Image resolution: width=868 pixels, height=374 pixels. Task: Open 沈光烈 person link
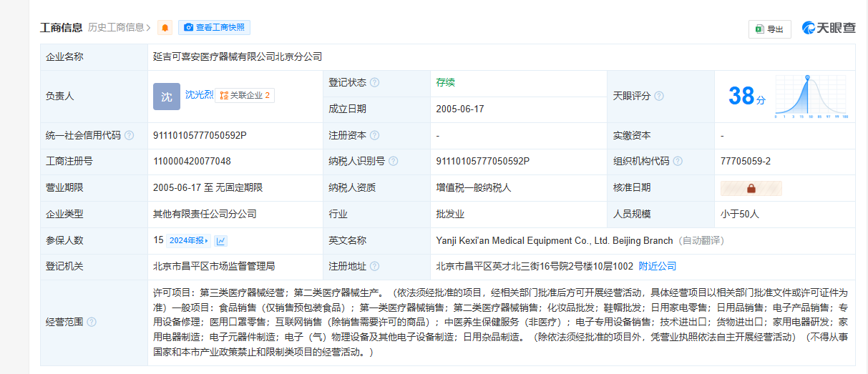pos(199,94)
